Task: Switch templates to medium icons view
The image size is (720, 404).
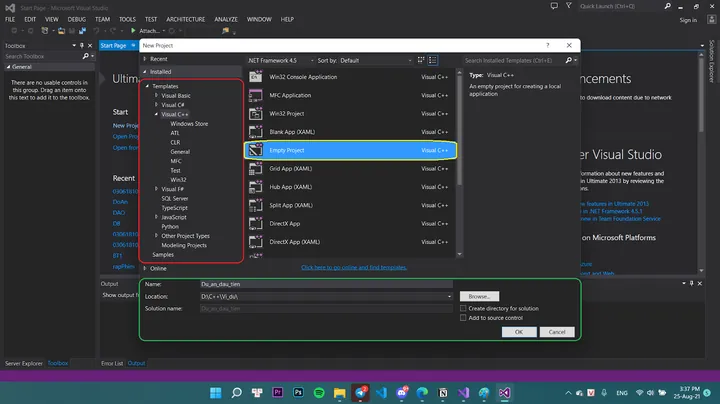Action: (x=421, y=60)
